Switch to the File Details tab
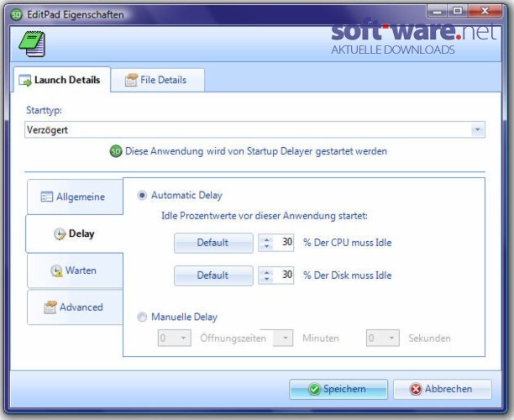Image resolution: width=514 pixels, height=420 pixels. click(x=158, y=80)
